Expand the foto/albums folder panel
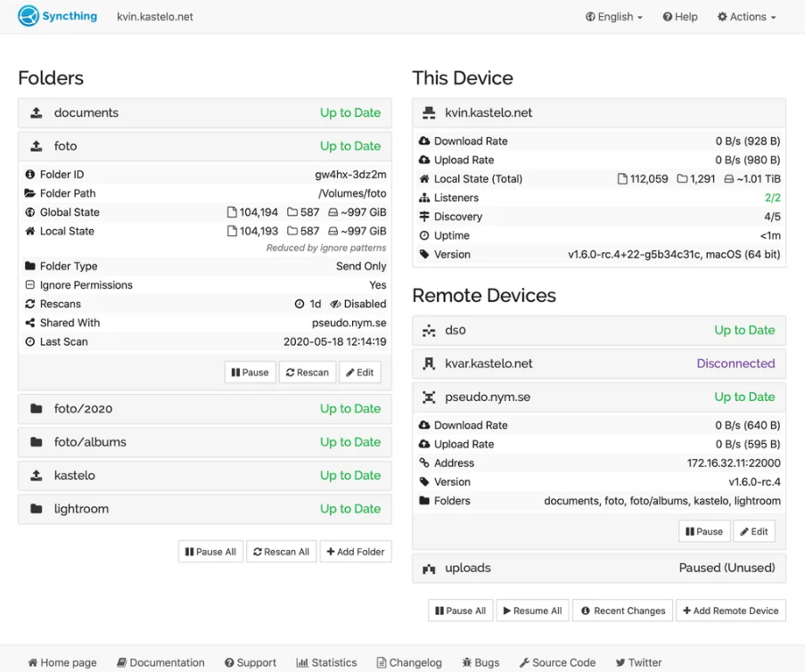Image resolution: width=805 pixels, height=672 pixels. (x=205, y=442)
